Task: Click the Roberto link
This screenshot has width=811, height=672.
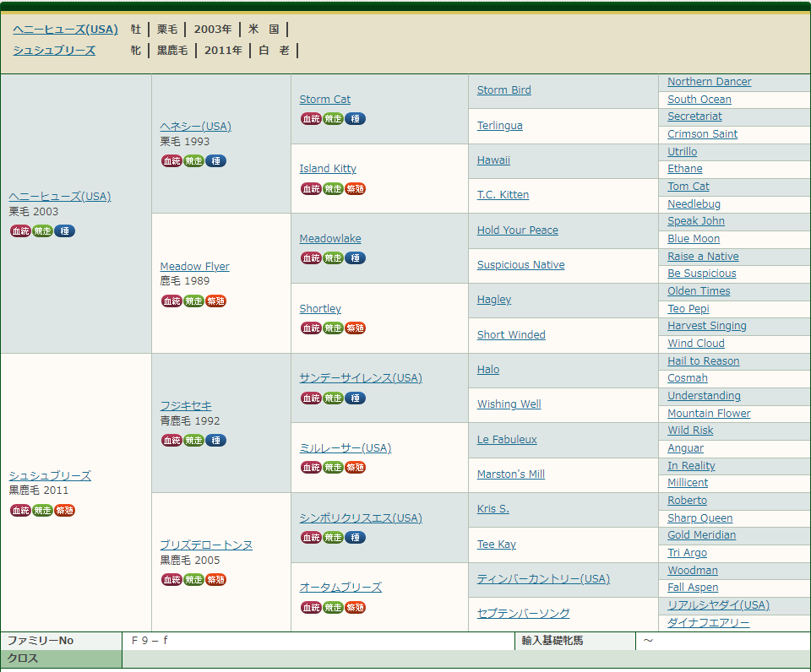Action: 687,501
